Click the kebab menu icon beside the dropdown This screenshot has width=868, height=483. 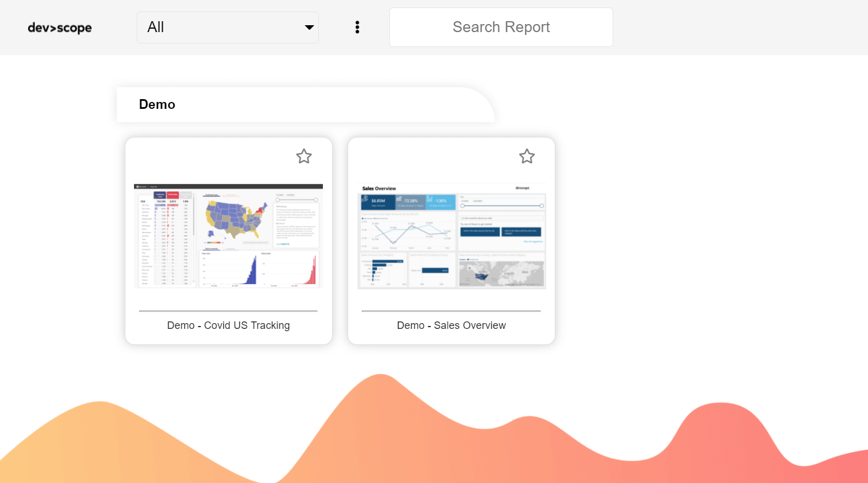click(357, 27)
